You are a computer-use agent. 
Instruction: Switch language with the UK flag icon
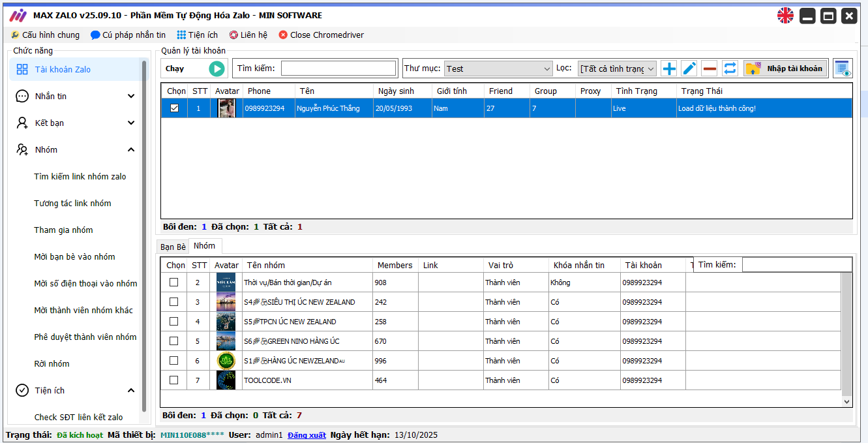(x=785, y=16)
